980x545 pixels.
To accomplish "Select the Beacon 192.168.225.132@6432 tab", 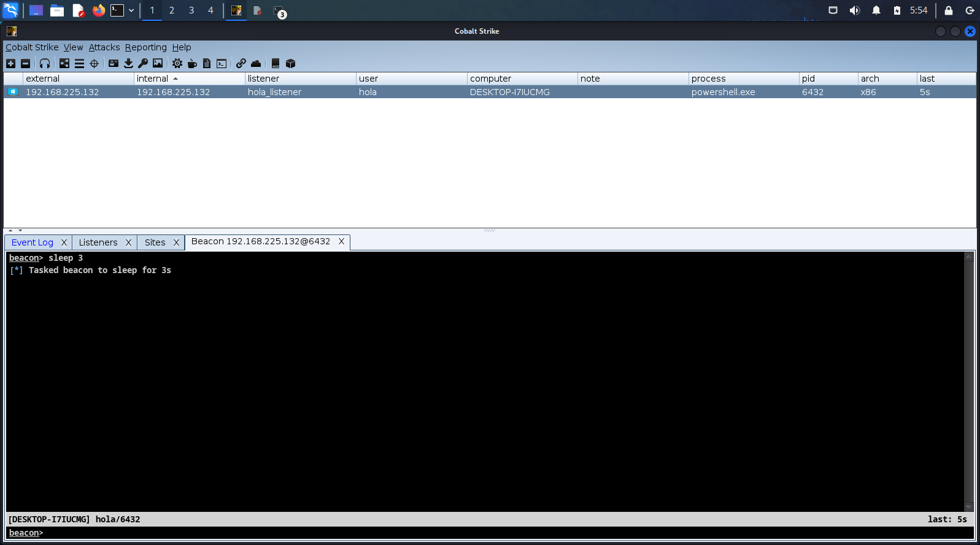I will 261,241.
